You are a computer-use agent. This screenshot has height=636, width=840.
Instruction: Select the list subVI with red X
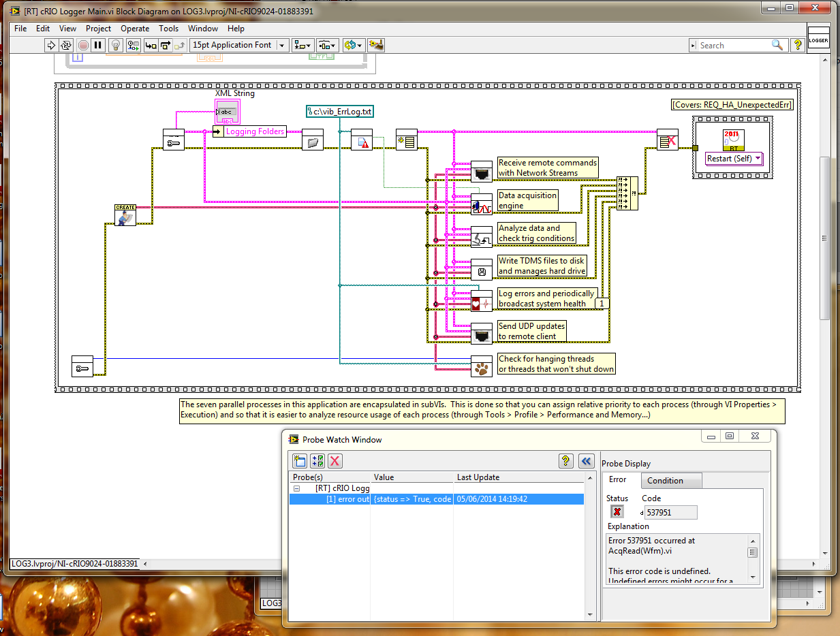pos(668,139)
